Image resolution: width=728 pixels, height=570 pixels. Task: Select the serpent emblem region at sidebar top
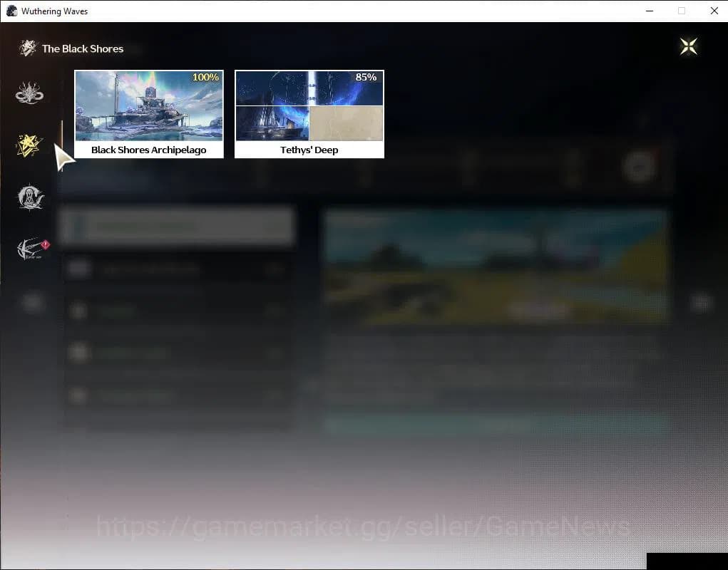(30, 93)
